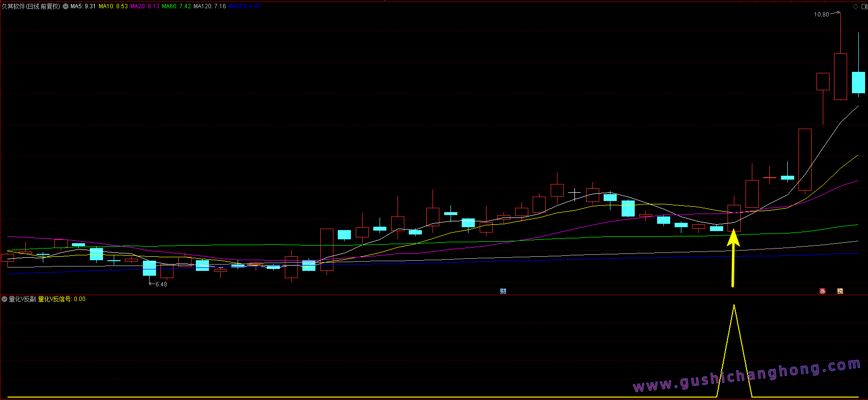Screen dimensions: 868x400
Task: Click the 久其软件(日线 前复权) chart title
Action: [31, 6]
